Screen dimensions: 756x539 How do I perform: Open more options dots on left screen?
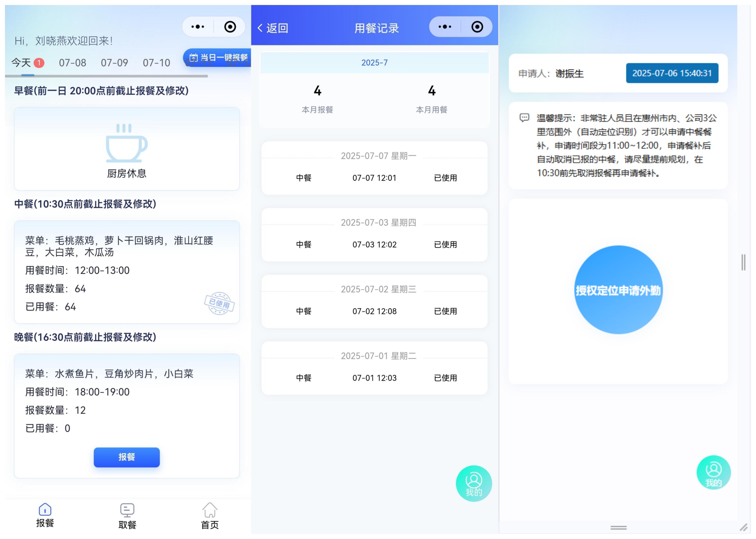coord(198,27)
